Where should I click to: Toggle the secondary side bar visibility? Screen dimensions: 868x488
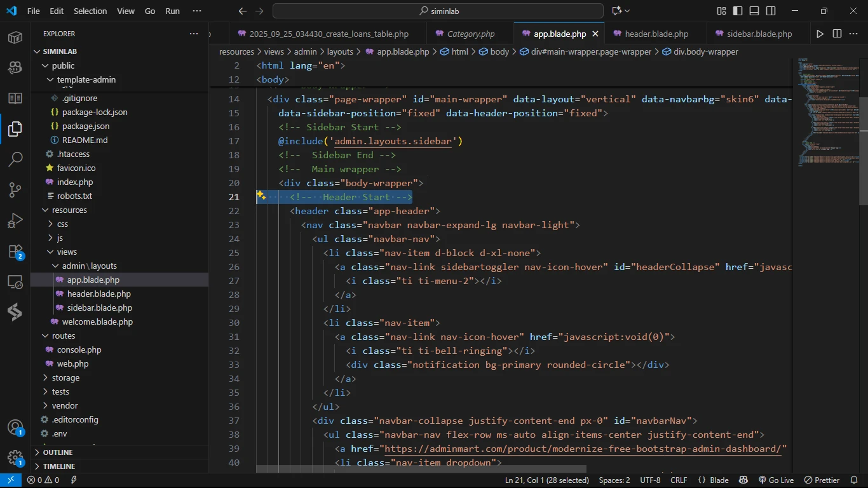pyautogui.click(x=771, y=11)
